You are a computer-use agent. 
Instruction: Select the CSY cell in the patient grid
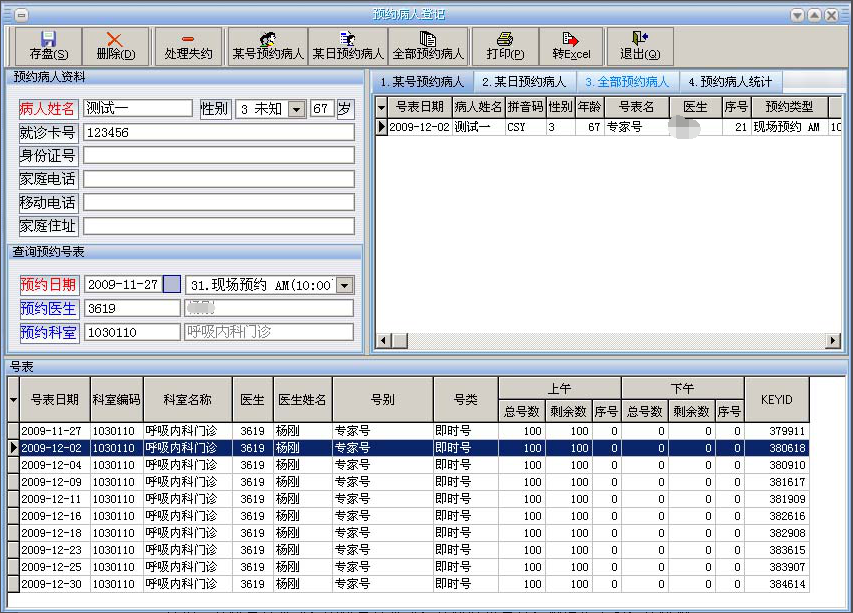526,127
